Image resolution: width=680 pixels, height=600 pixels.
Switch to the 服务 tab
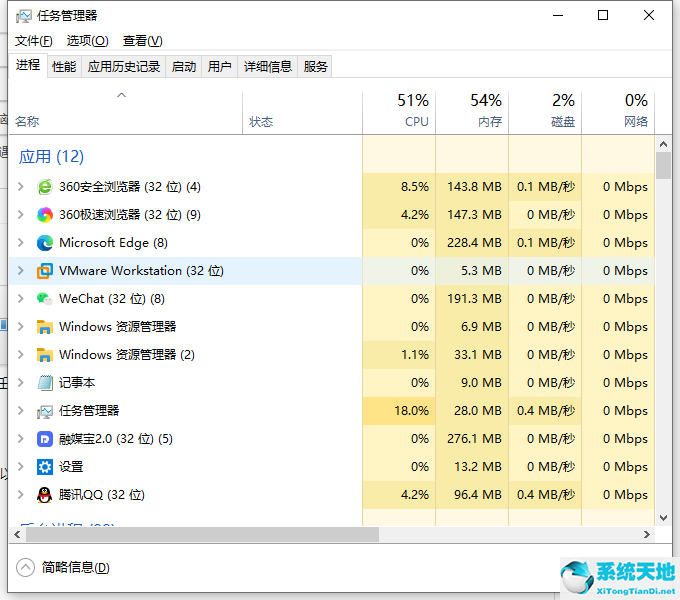click(315, 66)
